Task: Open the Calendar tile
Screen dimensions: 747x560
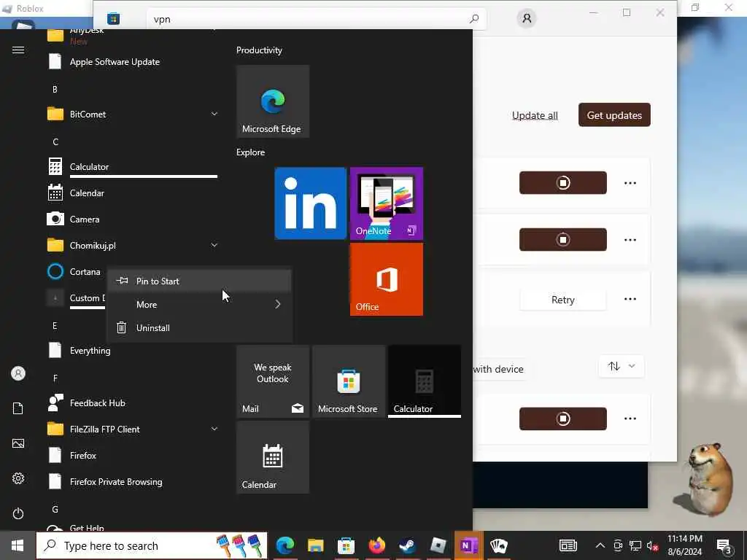Action: click(x=273, y=458)
